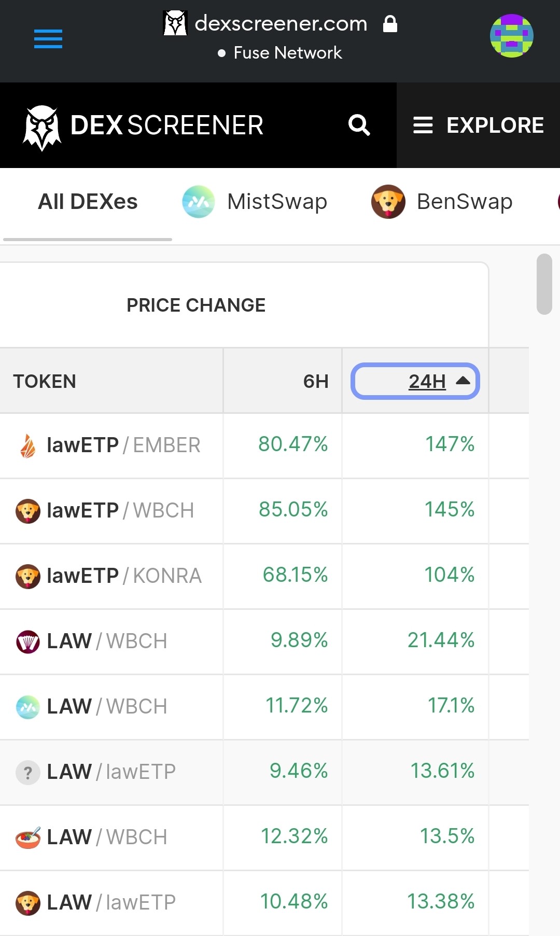This screenshot has height=936, width=560.
Task: Click the vertical scrollbar thumb
Action: tap(544, 284)
